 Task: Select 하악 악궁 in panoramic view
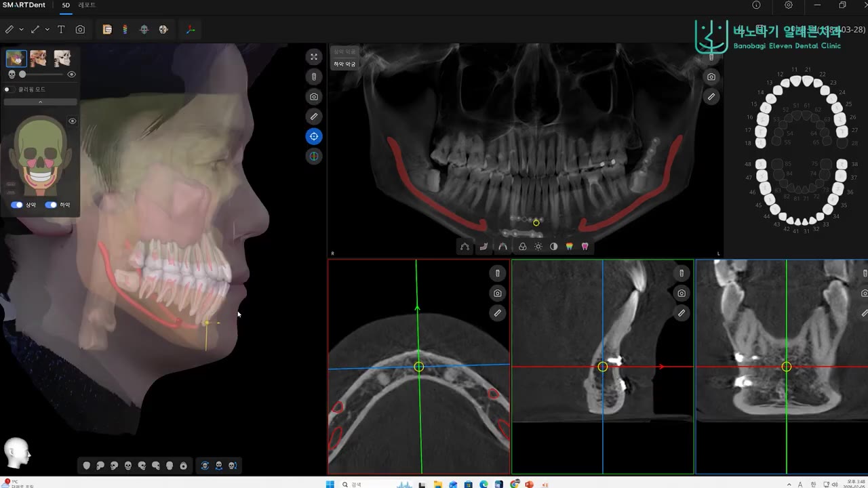tap(344, 64)
